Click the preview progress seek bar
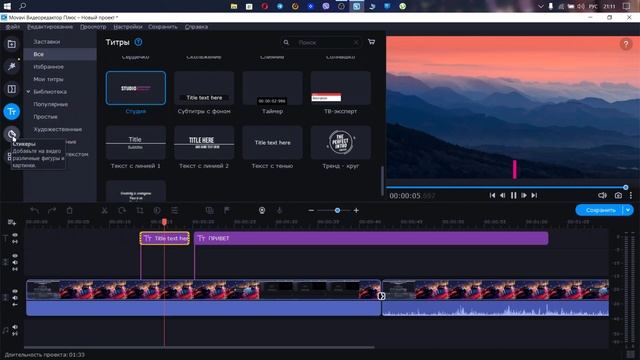Screen dimensions: 640x360 point(506,187)
